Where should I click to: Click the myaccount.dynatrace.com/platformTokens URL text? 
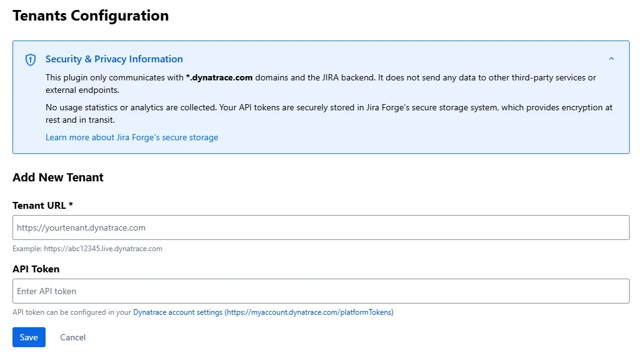click(310, 312)
